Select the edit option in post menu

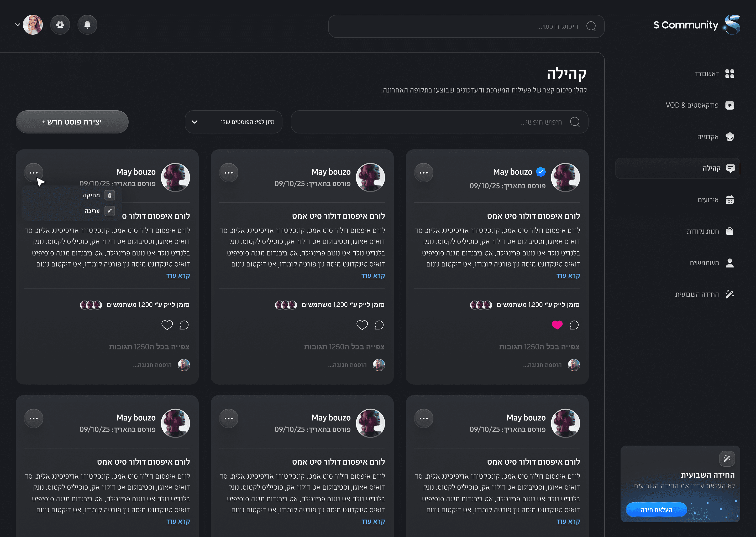[92, 211]
